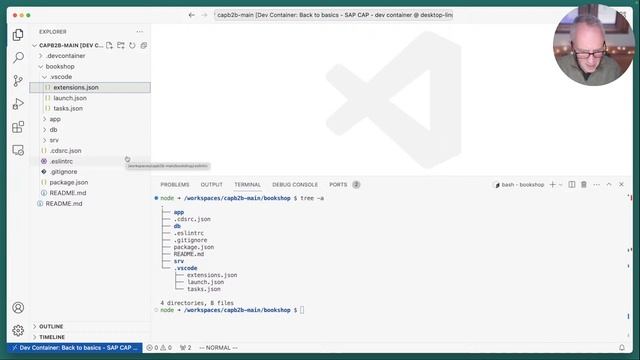Viewport: 640px width, 360px height.
Task: Open the Remote Explorer view
Action: [18, 150]
